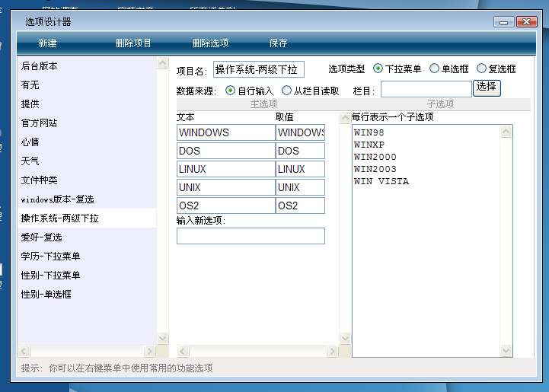The image size is (549, 392).
Task: Choose 从栏目读取 as data source
Action: [286, 91]
